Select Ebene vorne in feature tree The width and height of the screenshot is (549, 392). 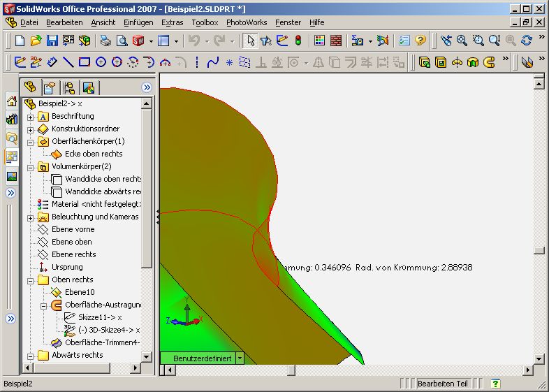click(x=73, y=229)
